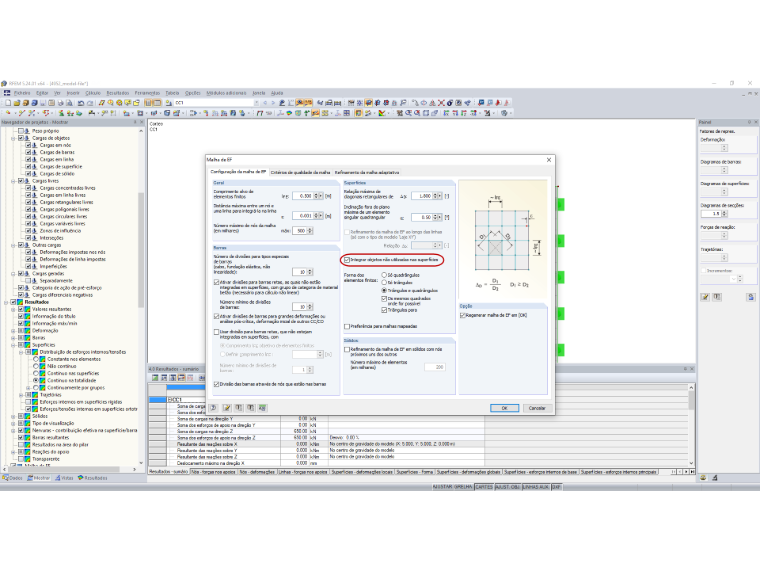The height and width of the screenshot is (570, 760).
Task: Close the results summary table panel
Action: [692, 369]
